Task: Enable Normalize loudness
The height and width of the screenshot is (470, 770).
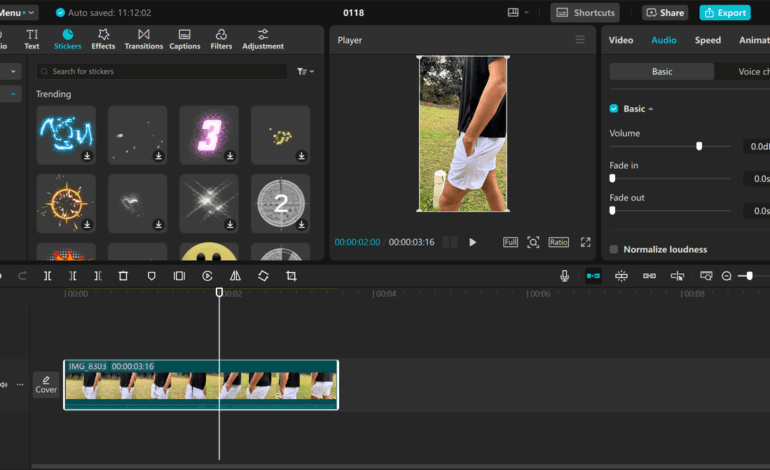Action: [x=614, y=249]
